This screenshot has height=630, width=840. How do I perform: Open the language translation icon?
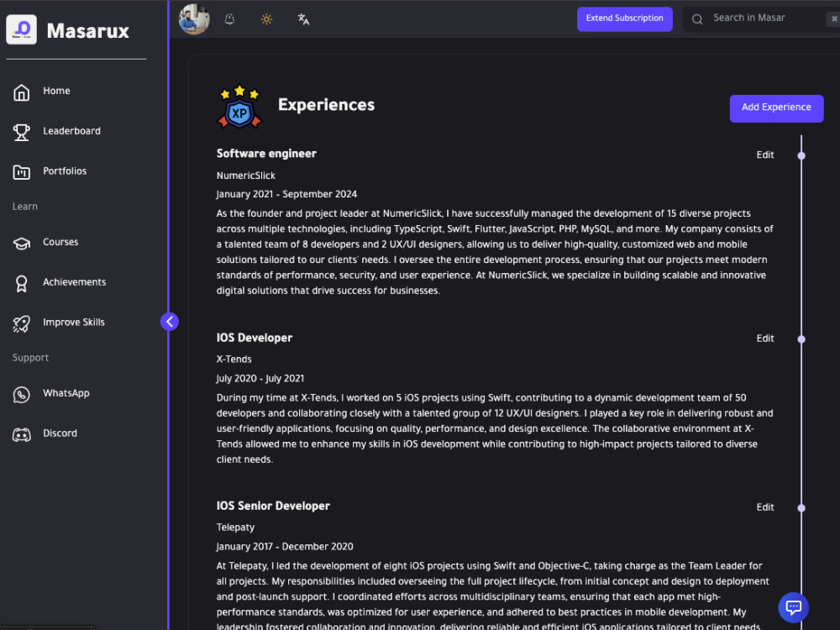[x=303, y=19]
